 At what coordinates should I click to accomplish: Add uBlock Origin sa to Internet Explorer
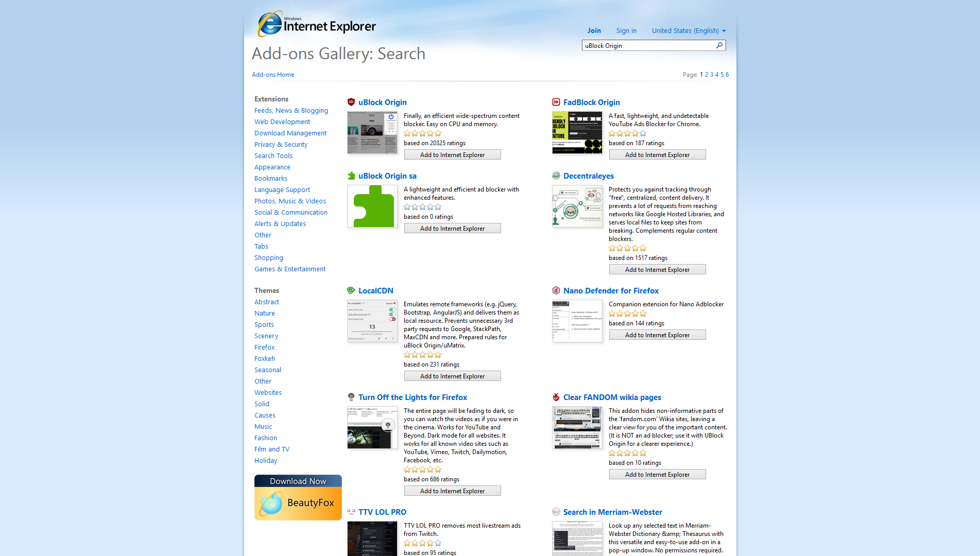pyautogui.click(x=452, y=228)
